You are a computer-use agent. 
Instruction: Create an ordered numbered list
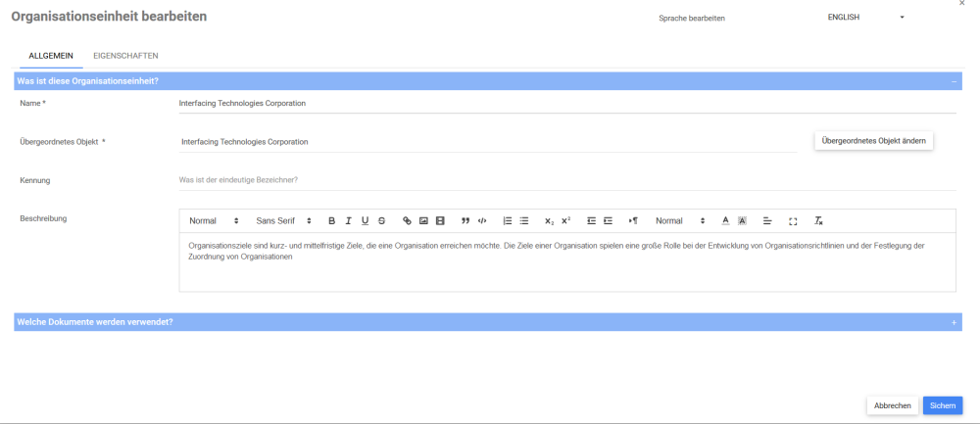(508, 221)
